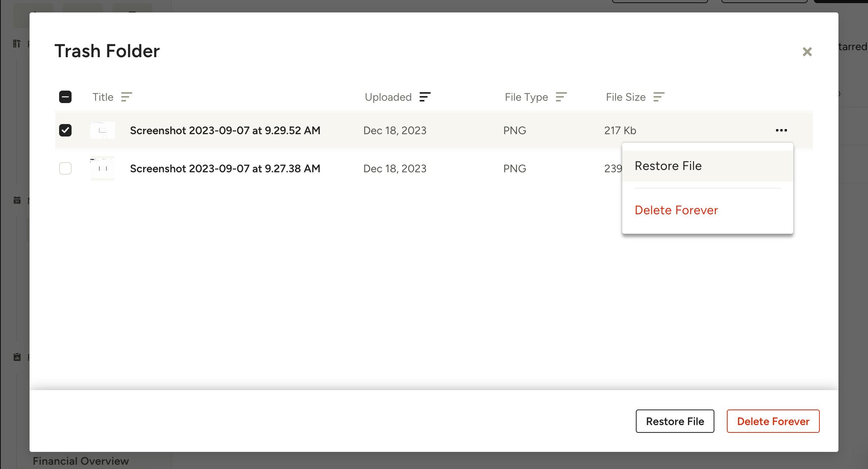Toggle the select-all checkbox in the header
The height and width of the screenshot is (469, 868).
65,97
